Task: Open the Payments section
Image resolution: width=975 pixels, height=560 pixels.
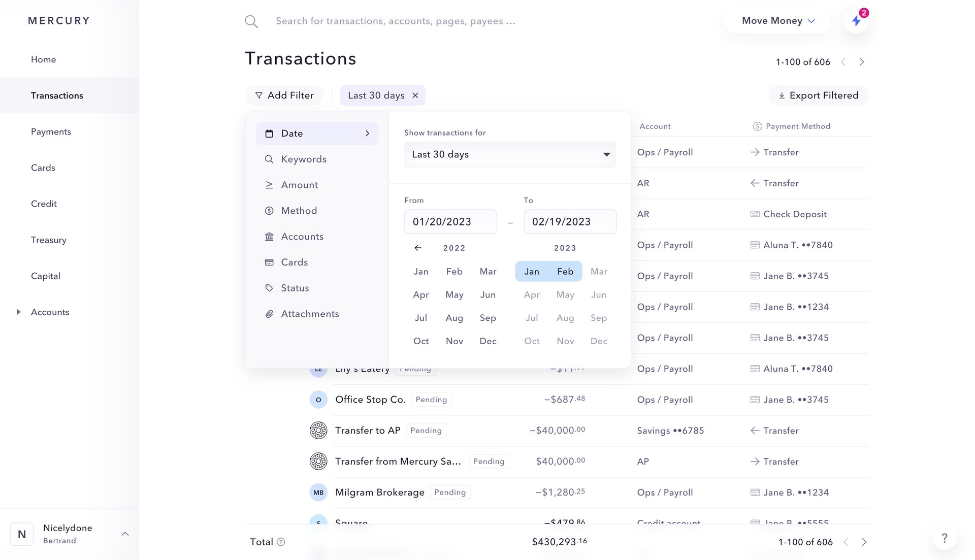Action: click(x=51, y=131)
